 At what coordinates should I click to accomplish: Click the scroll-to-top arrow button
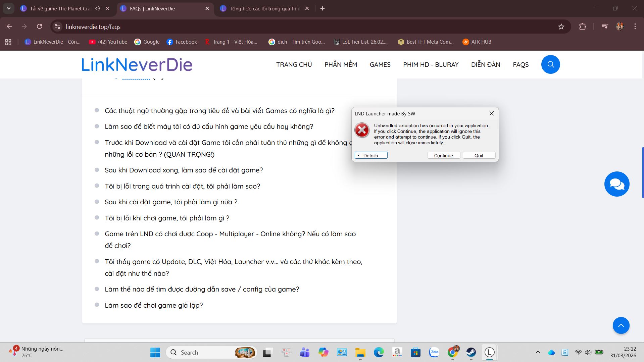click(x=621, y=325)
